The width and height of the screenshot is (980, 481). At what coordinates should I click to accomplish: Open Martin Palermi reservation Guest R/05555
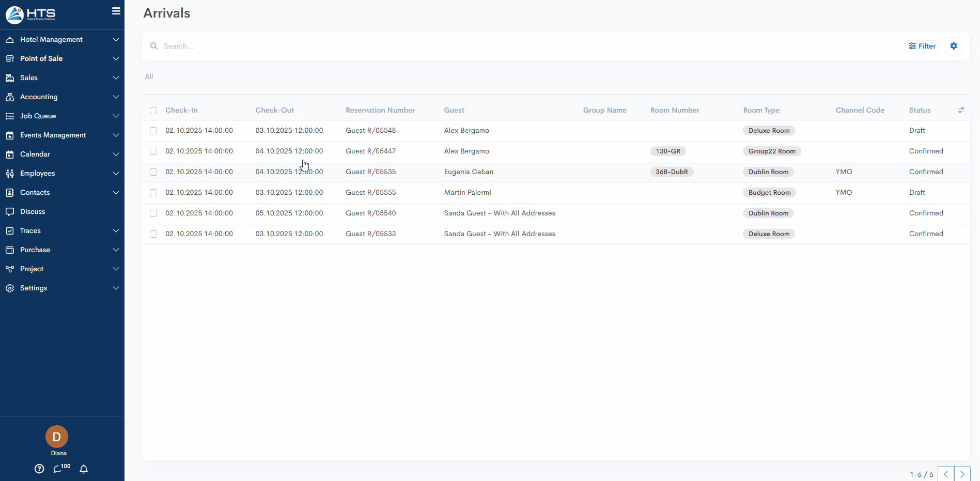pyautogui.click(x=370, y=192)
